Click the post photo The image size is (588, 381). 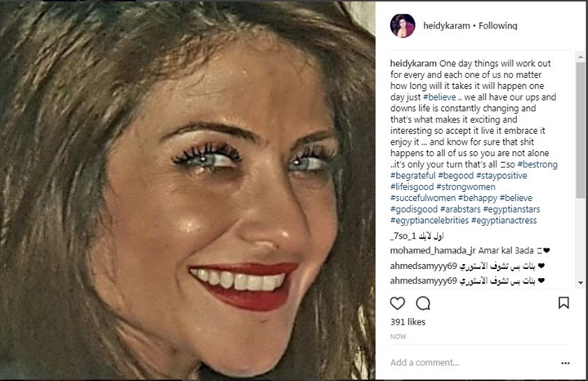(x=188, y=190)
